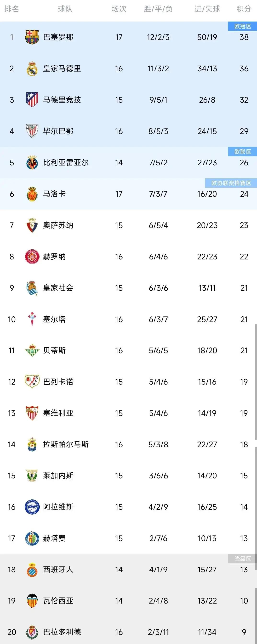Open team name 拉斯帕尔马斯

66,444
